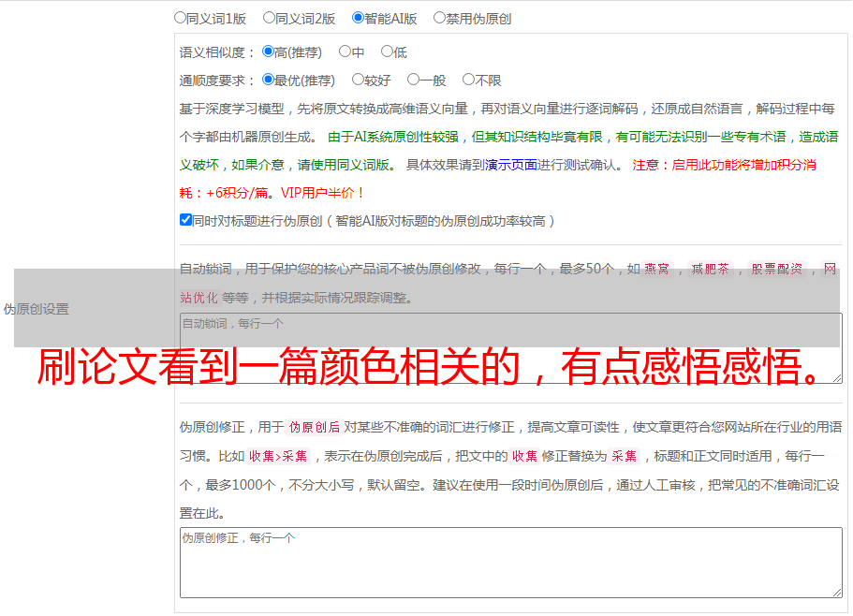The width and height of the screenshot is (853, 616).
Task: Click the 自动锁词 textarea
Action: pos(511,348)
